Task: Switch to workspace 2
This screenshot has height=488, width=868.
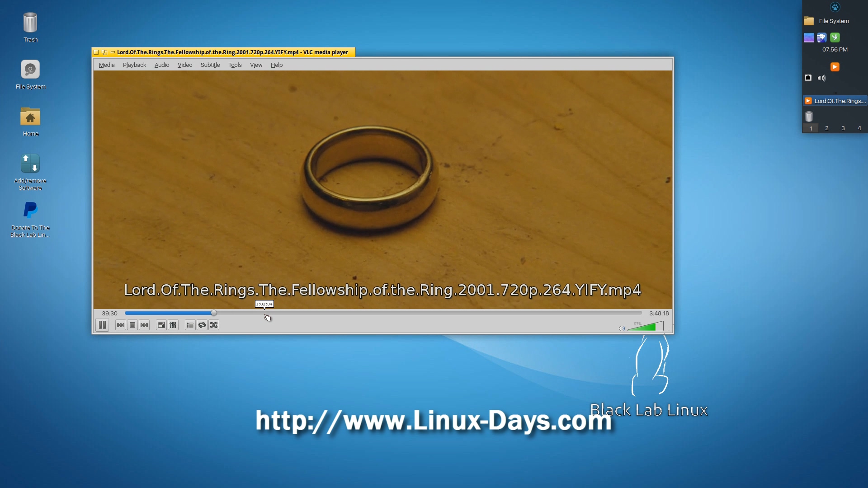Action: (x=827, y=128)
